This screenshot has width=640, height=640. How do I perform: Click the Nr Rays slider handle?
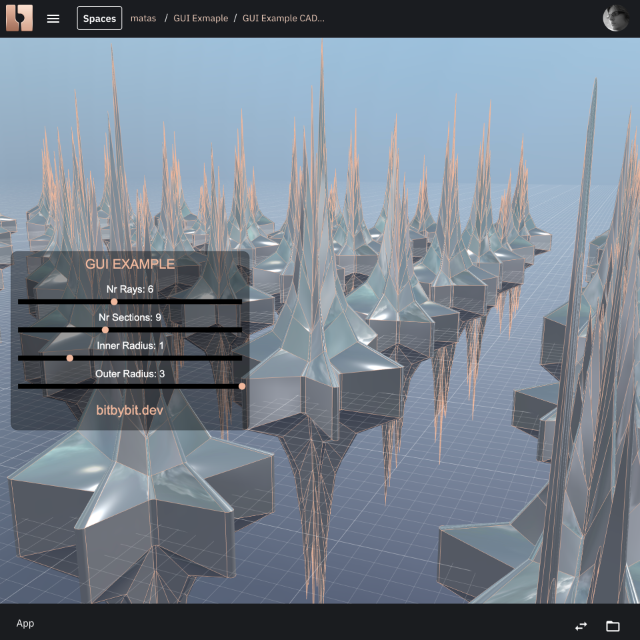[114, 302]
